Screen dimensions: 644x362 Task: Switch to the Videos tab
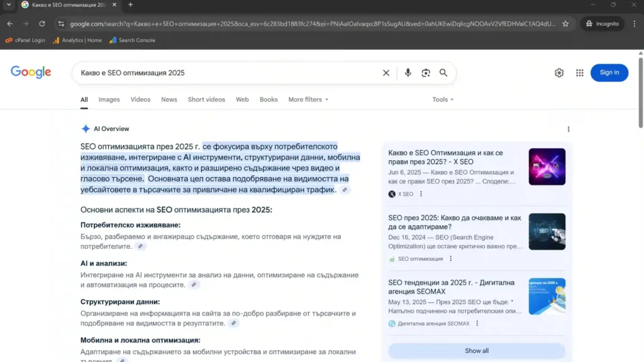pos(140,99)
